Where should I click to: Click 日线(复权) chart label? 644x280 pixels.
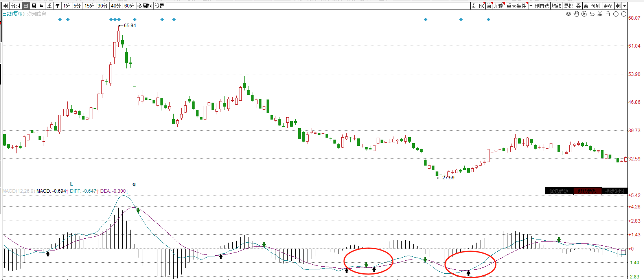point(13,14)
